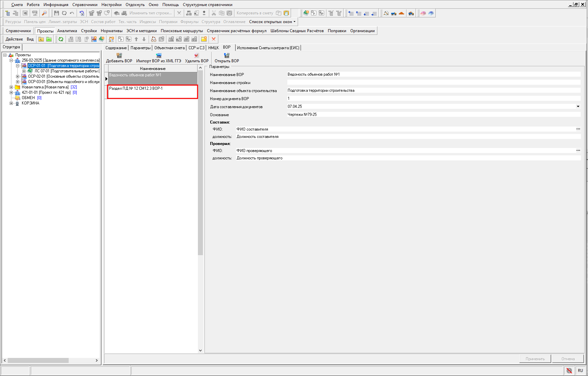
Task: Open the Настройки menu
Action: pos(111,5)
